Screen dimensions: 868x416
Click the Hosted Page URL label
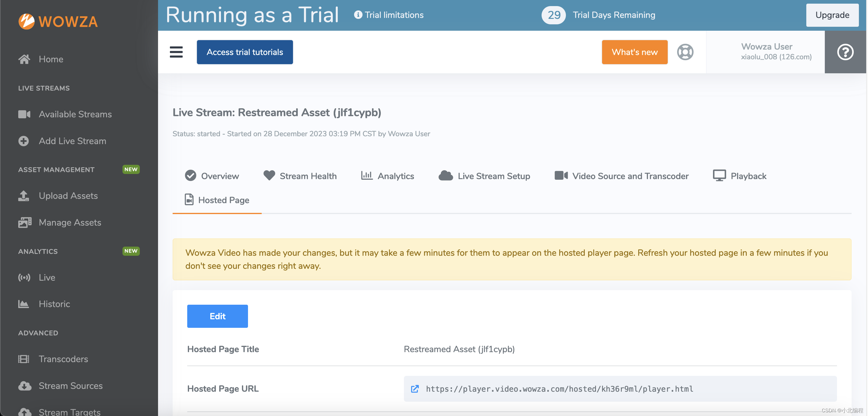click(223, 389)
